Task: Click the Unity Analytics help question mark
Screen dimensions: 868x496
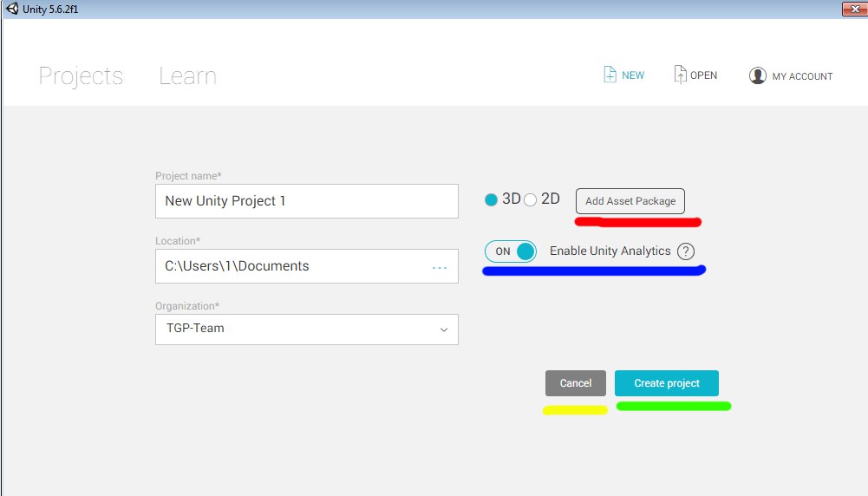Action: pyautogui.click(x=685, y=251)
